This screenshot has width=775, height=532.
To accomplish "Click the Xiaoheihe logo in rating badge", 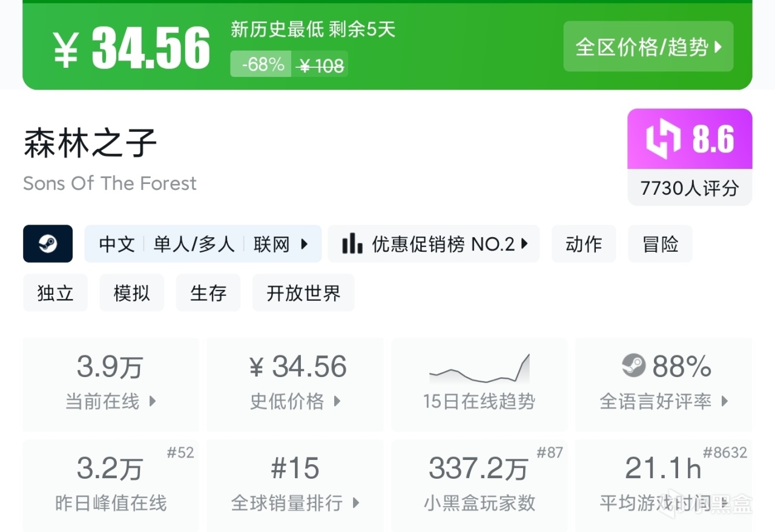I will (x=664, y=139).
